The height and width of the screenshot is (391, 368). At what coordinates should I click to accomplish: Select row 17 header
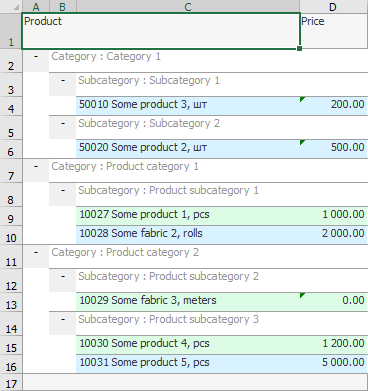click(11, 383)
